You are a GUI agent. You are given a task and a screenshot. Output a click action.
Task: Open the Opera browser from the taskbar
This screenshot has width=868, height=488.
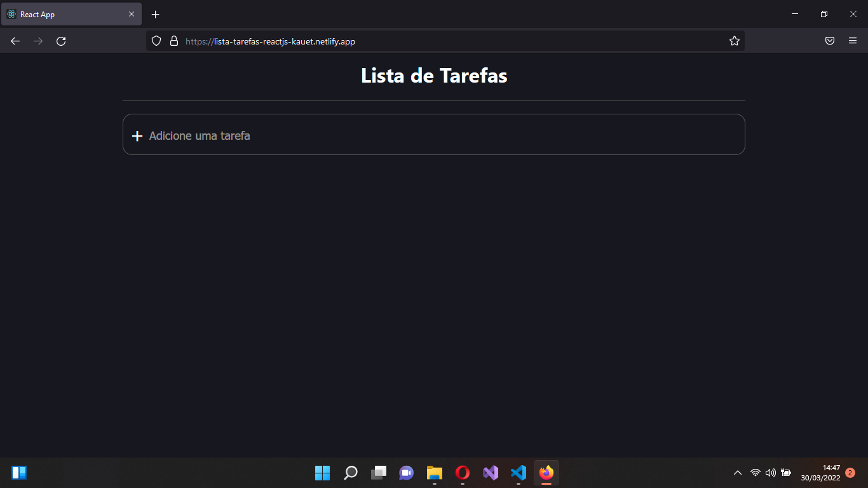(x=462, y=473)
